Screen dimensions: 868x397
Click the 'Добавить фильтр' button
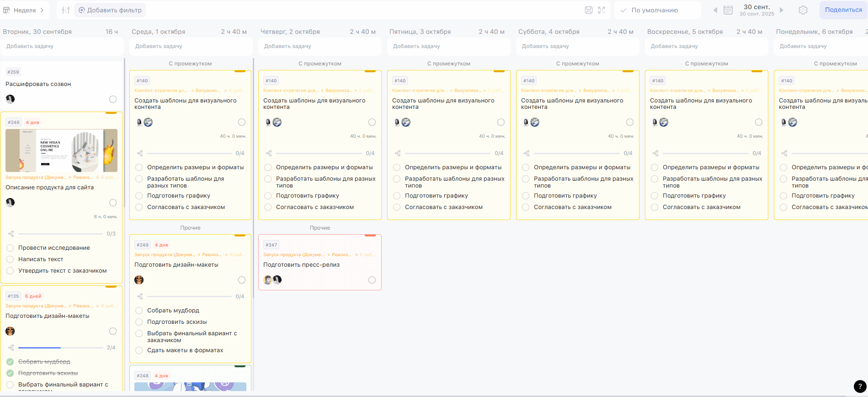110,10
